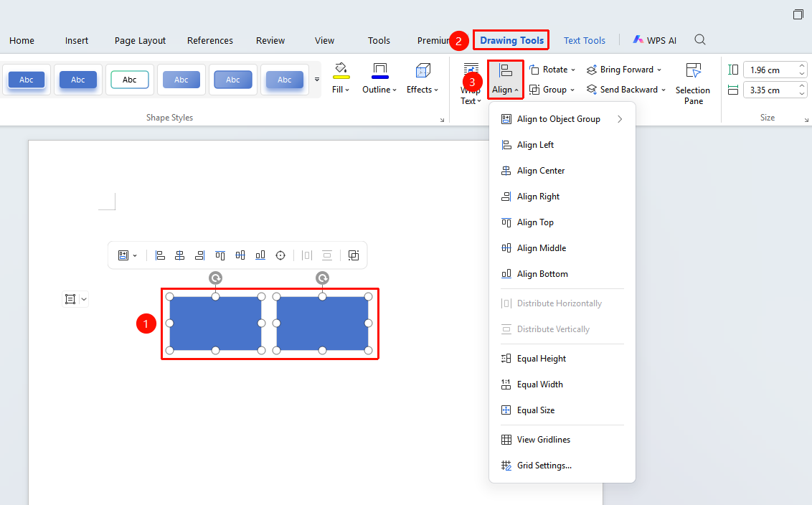The width and height of the screenshot is (812, 505).
Task: Launch WPS AI from the tab bar
Action: coord(655,40)
